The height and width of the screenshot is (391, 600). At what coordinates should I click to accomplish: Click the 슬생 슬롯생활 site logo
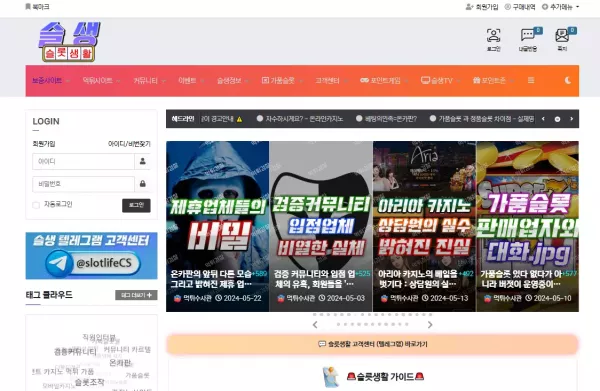69,41
